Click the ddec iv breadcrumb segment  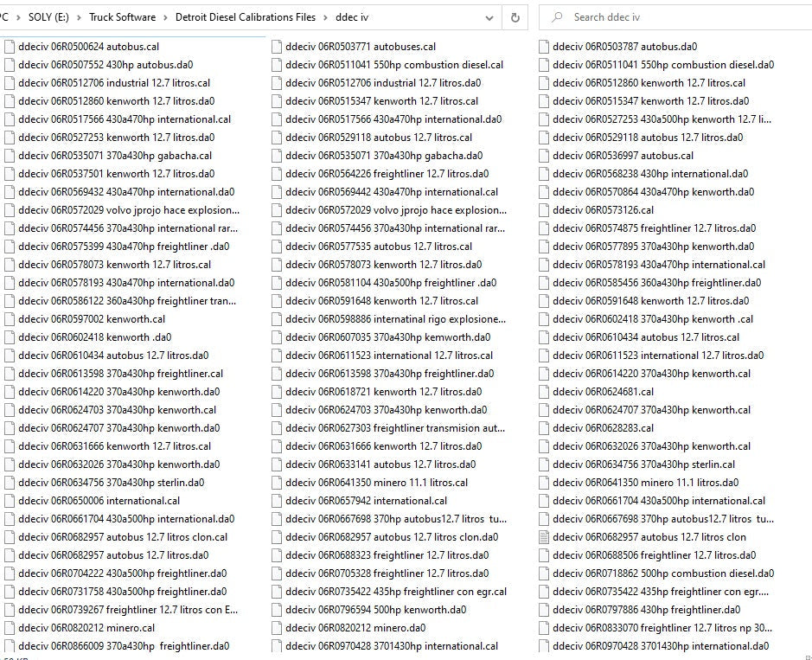click(x=353, y=17)
